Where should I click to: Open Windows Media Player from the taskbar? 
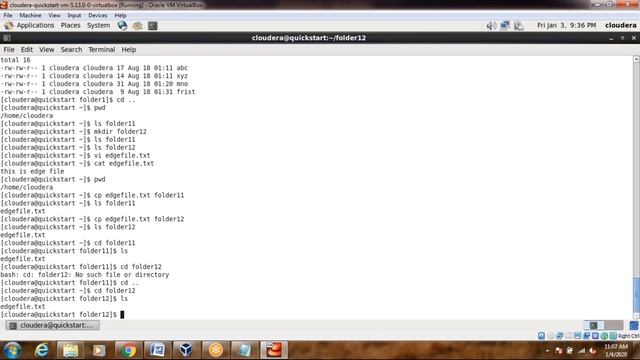click(x=99, y=350)
